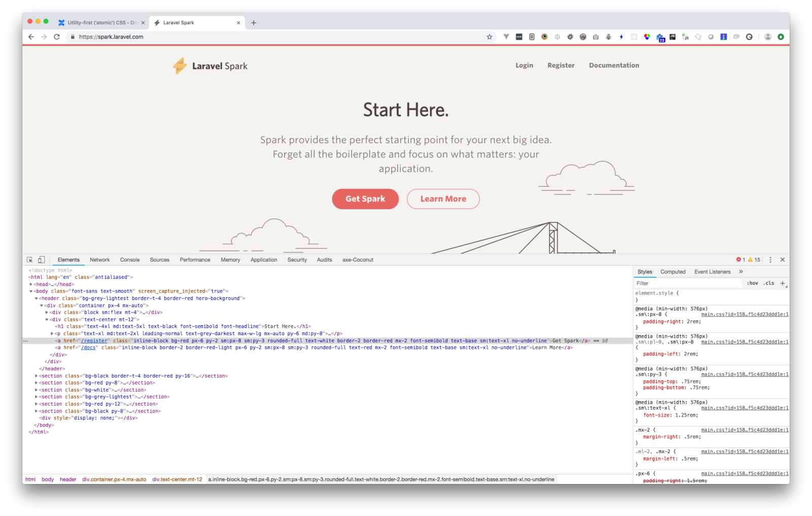Click the styles Filter input field
Viewport: 812px width, 516px height.
pos(688,283)
